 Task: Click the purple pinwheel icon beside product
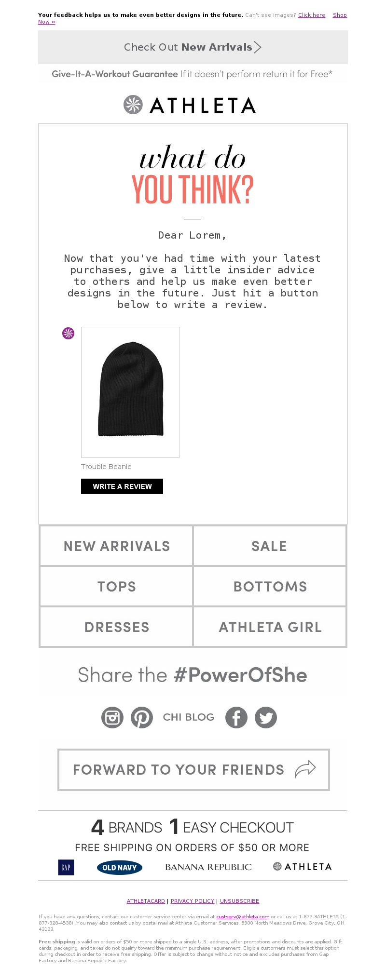[x=69, y=333]
